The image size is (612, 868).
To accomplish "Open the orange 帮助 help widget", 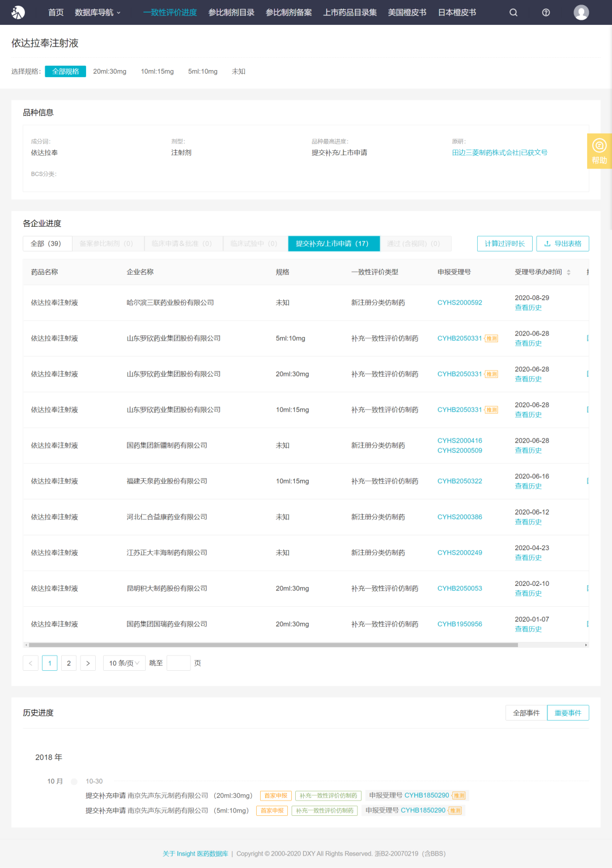I will pyautogui.click(x=599, y=151).
